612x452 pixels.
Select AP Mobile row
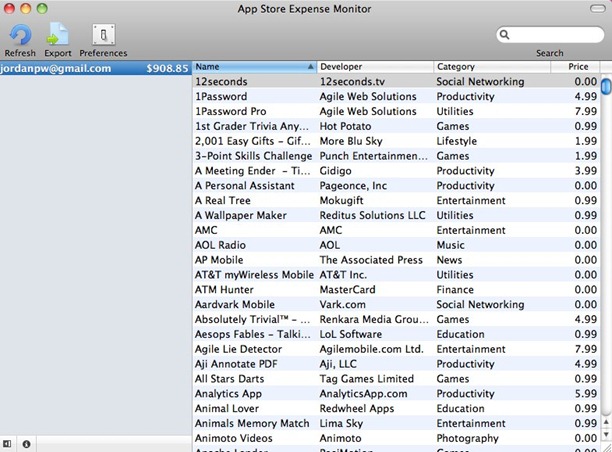(396, 260)
